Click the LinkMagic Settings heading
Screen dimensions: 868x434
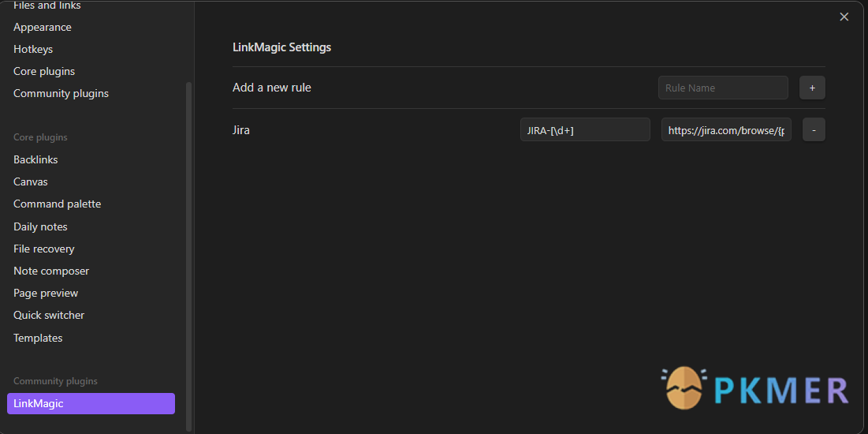coord(281,47)
